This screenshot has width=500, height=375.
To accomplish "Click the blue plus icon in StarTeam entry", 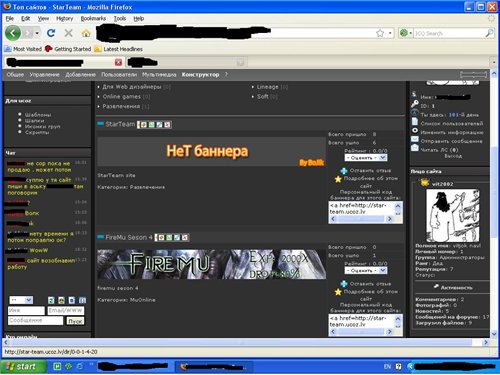I will pos(344,171).
